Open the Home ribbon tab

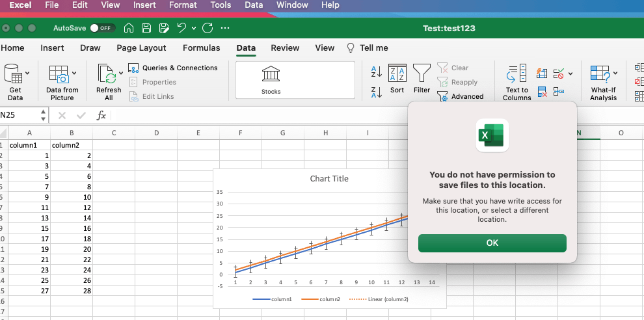12,48
